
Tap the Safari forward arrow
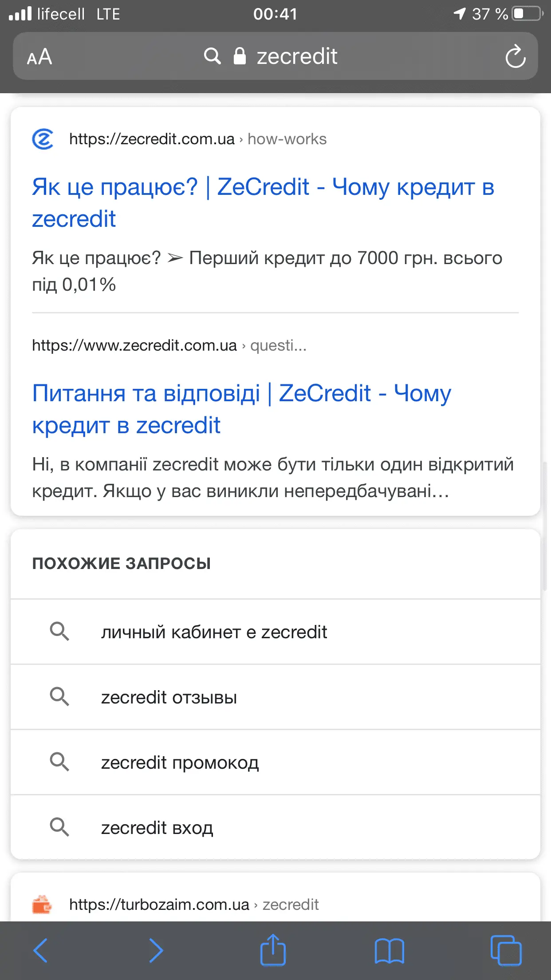(x=156, y=950)
